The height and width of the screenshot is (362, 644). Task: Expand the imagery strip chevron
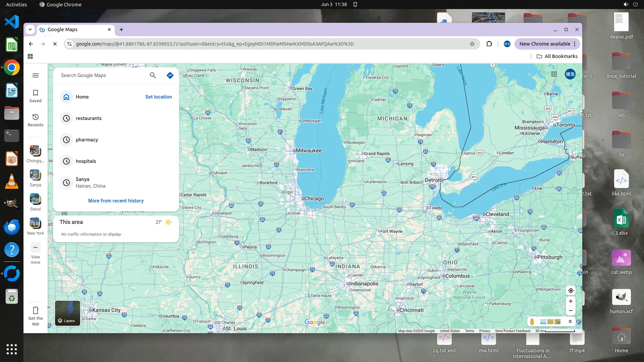[x=570, y=322]
